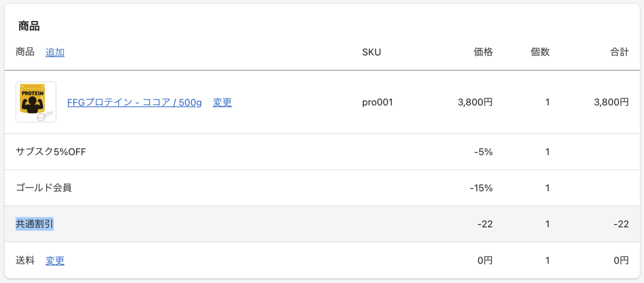The width and height of the screenshot is (644, 283).
Task: Click 変更 next to the protein product
Action: click(222, 102)
